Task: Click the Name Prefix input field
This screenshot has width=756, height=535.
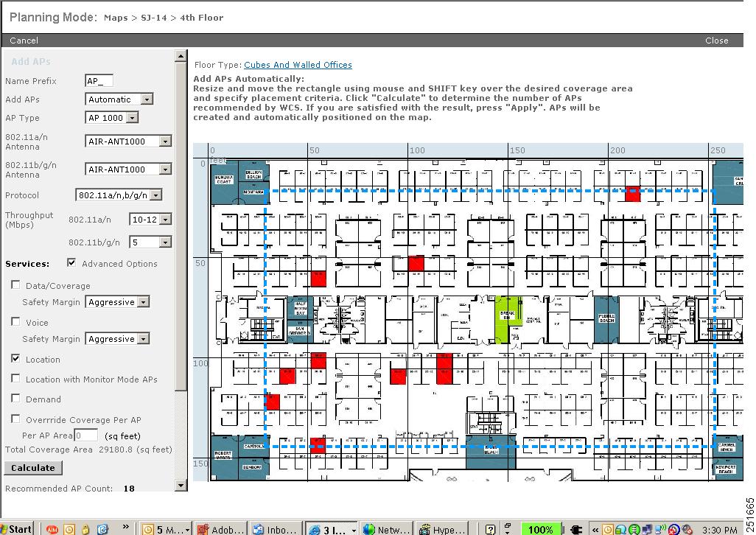Action: (x=97, y=80)
